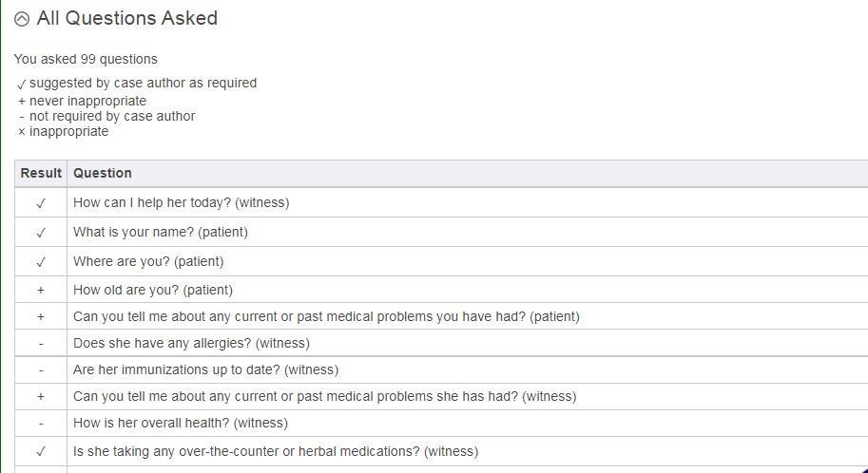Select 'Where are you? (patient)' question

tap(148, 261)
